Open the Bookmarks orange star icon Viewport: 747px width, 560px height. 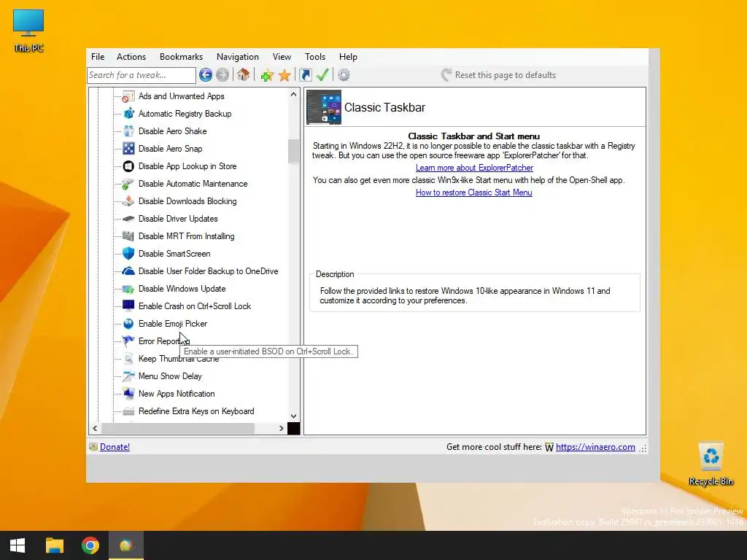coord(285,75)
